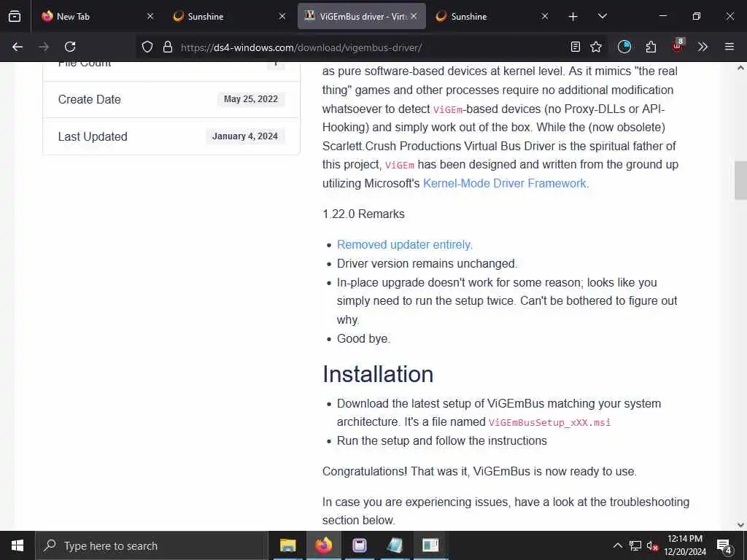Open the network status tray icon
Viewport: 747px width, 560px height.
click(x=635, y=545)
